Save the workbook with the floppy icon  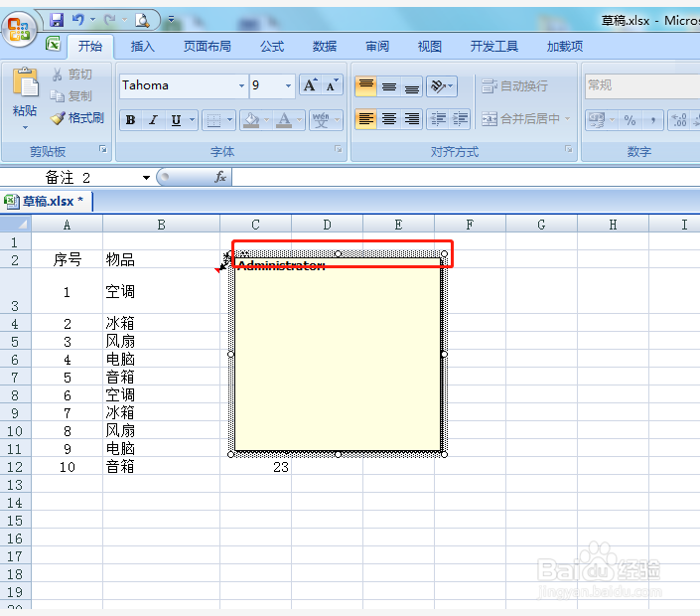point(57,20)
